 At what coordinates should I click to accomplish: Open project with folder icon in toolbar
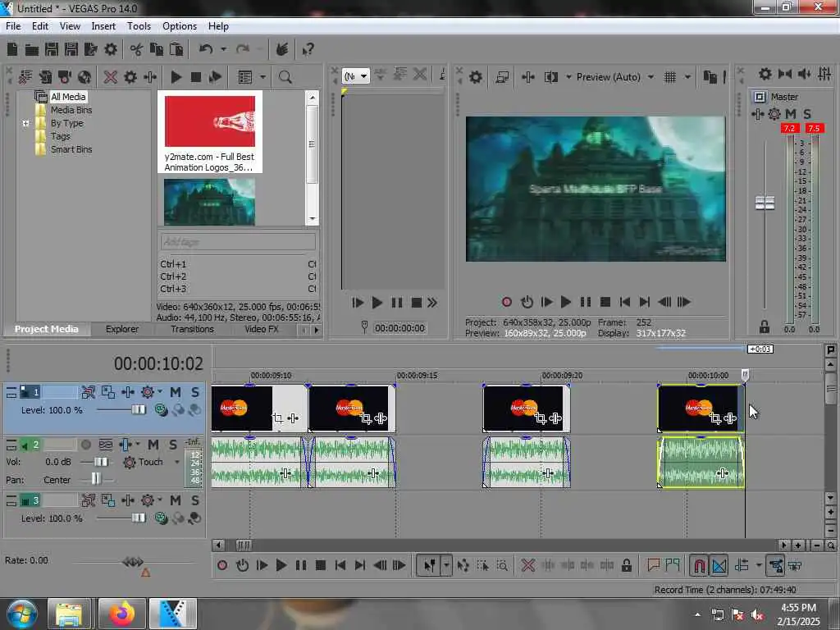point(32,50)
